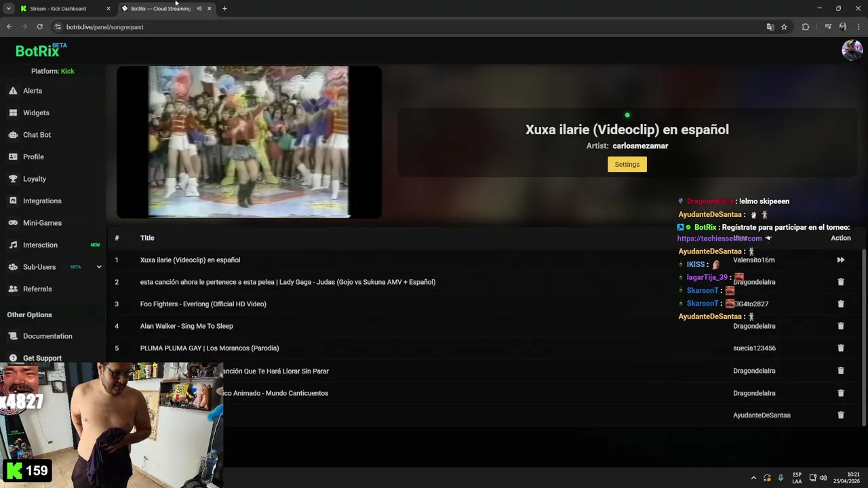
Task: Open Integrations in the sidebar
Action: (42, 201)
